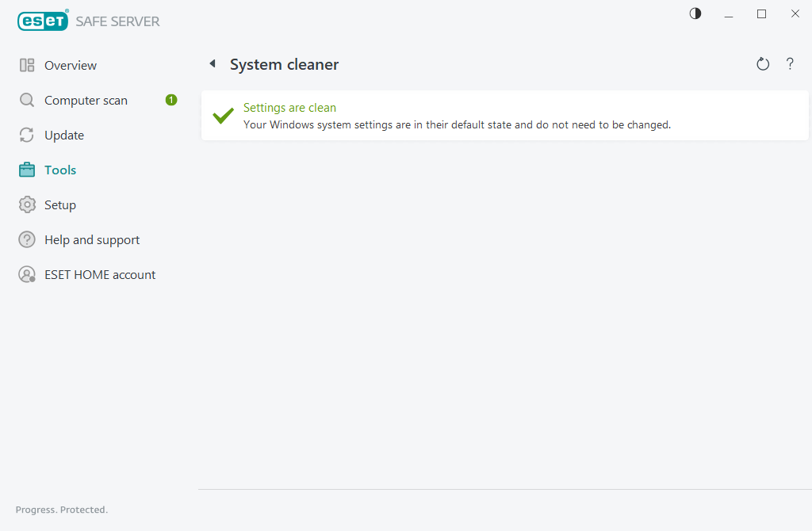Click the System cleaner title text
The width and height of the screenshot is (812, 531).
coord(283,64)
